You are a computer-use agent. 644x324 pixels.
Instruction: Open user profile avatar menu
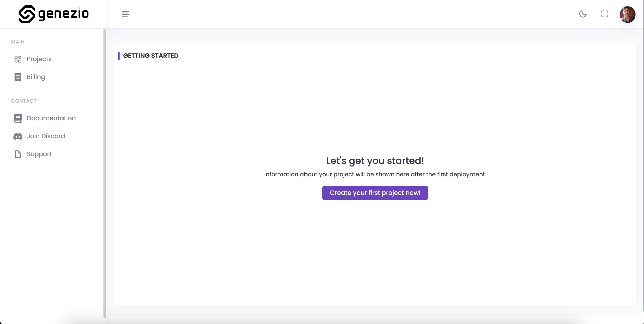point(627,15)
